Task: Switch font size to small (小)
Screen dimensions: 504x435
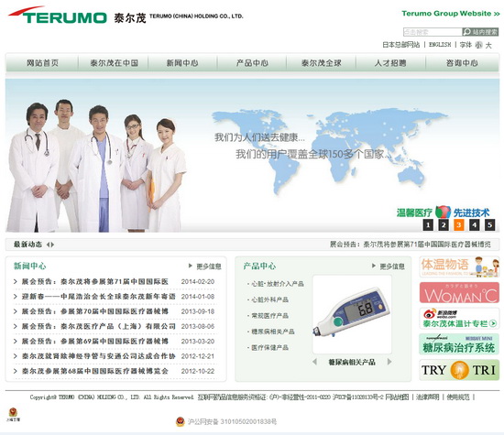Action: tap(479, 45)
